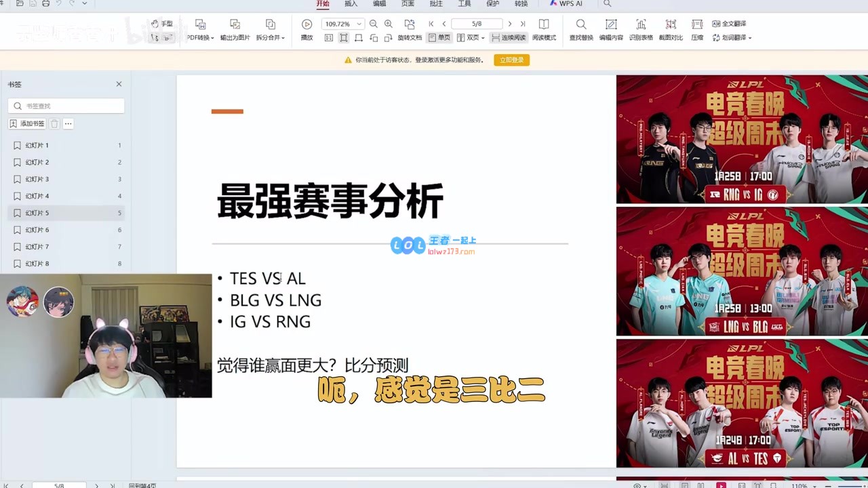Click the 编辑内容 edit content icon
This screenshot has height=488, width=868.
(611, 24)
